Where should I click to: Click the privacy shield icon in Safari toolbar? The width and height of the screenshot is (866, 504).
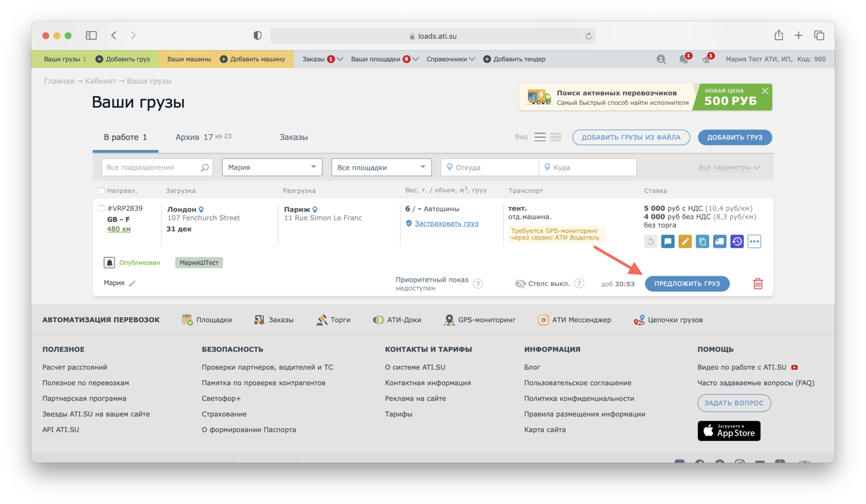point(258,35)
